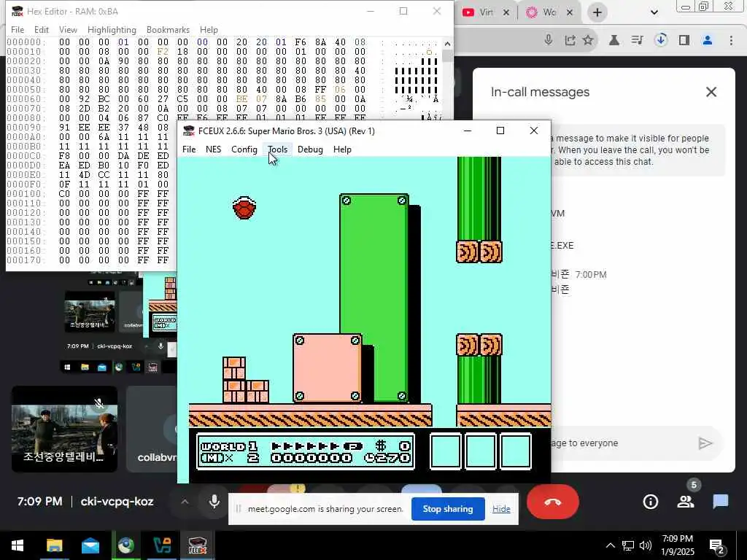Leave the call with red hang-up button

tap(553, 502)
